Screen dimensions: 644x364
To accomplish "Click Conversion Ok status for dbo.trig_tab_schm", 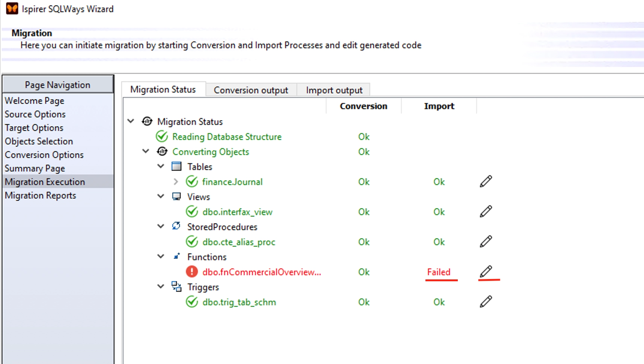I will pyautogui.click(x=364, y=302).
